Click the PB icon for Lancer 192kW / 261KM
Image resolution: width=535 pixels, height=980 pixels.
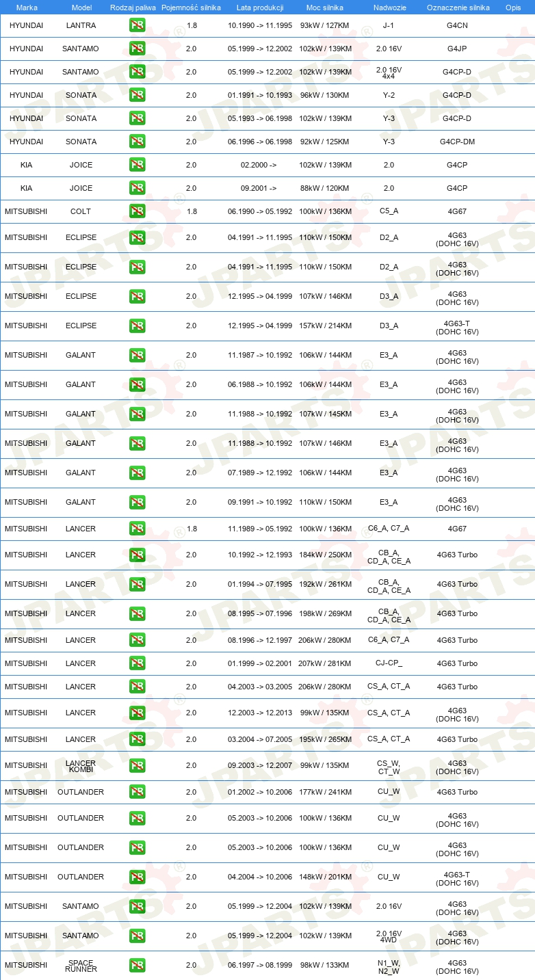137,585
